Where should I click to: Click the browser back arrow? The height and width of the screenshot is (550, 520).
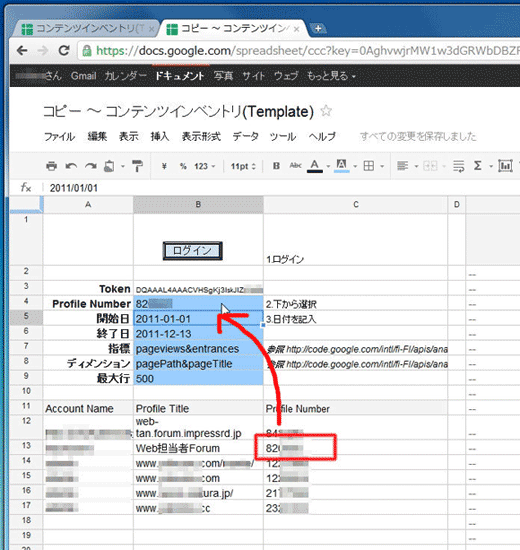click(22, 51)
